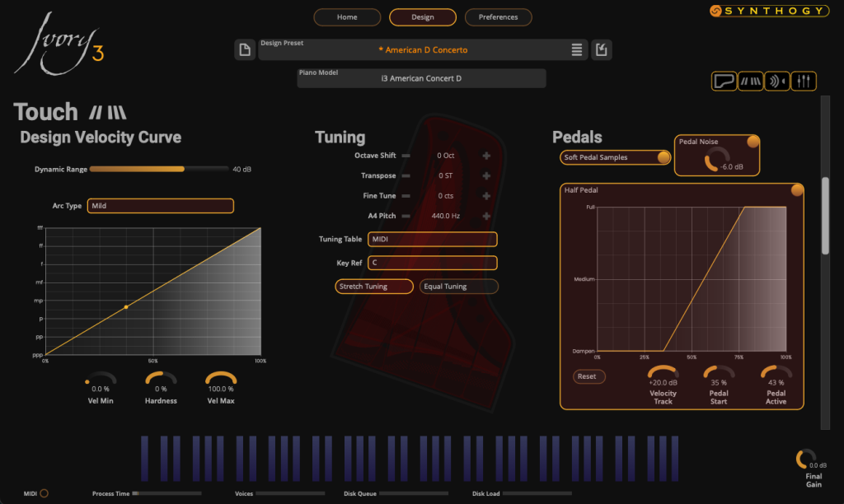Click the velocity curve control point
Screen dimensions: 844x504
(x=126, y=307)
